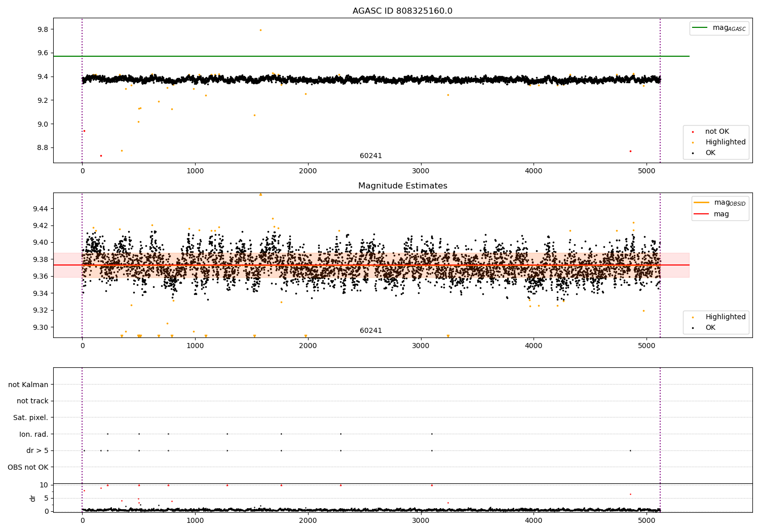760x532 pixels.
Task: Click the 'Highlighted' legend entry in middle plot
Action: point(725,317)
